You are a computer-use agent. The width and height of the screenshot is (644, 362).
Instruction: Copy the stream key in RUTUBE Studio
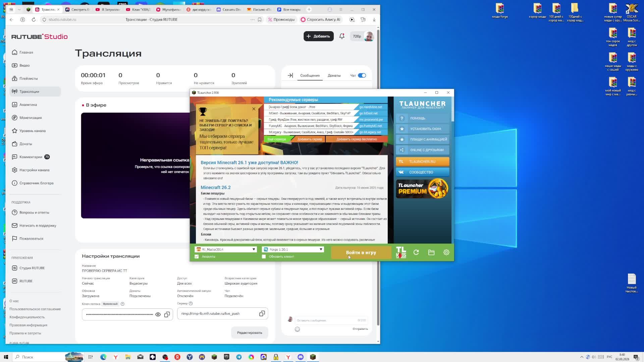(167, 314)
